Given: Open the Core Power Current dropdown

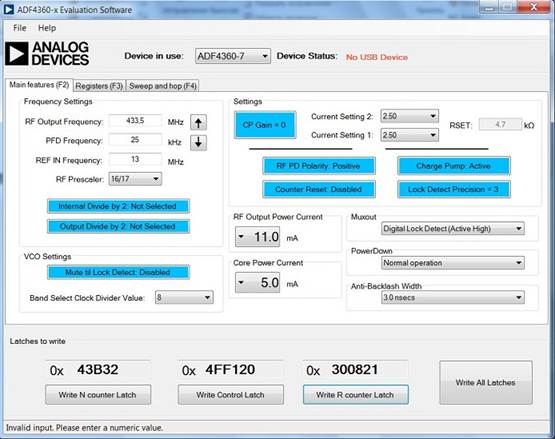Looking at the screenshot, I should 258,283.
